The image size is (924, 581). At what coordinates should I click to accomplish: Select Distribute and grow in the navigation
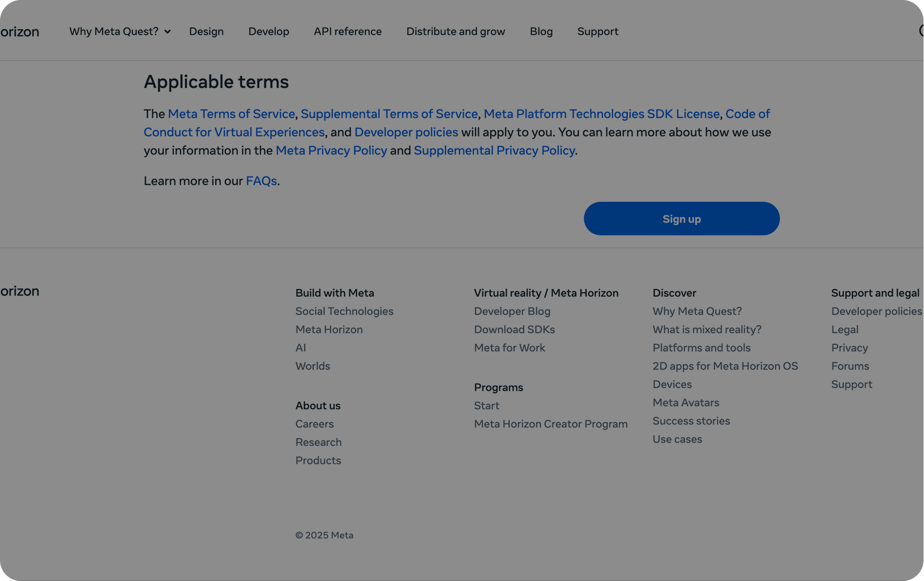pos(455,31)
